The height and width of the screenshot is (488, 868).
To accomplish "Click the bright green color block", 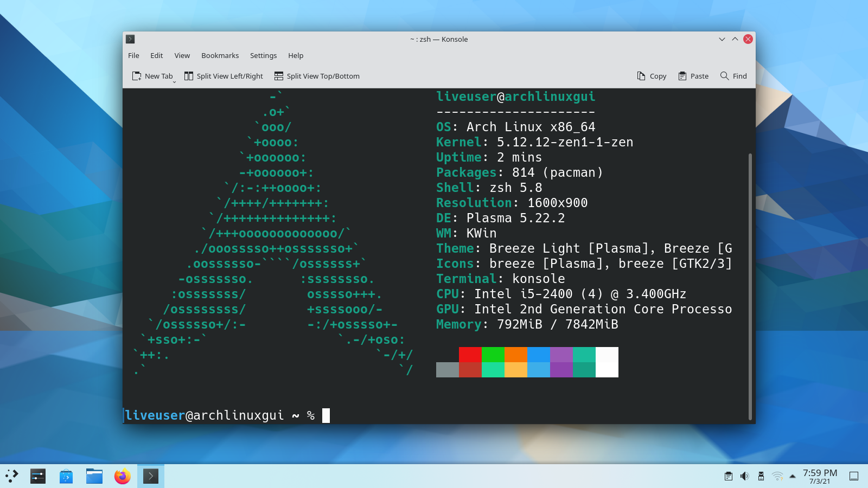I will coord(493,355).
